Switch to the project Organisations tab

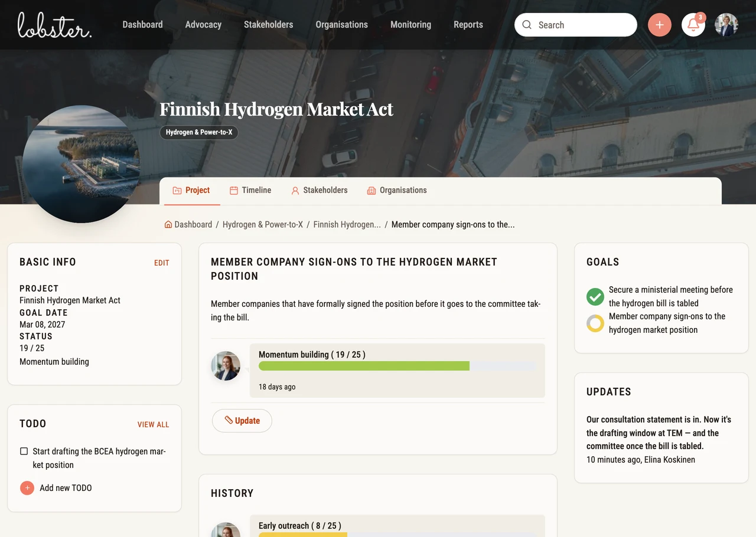397,191
